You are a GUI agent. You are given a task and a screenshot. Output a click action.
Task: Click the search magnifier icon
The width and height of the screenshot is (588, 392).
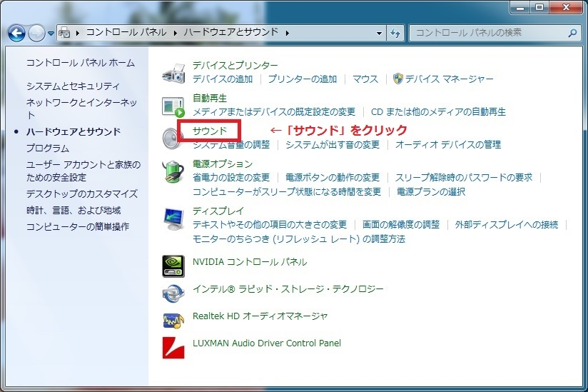tap(572, 33)
